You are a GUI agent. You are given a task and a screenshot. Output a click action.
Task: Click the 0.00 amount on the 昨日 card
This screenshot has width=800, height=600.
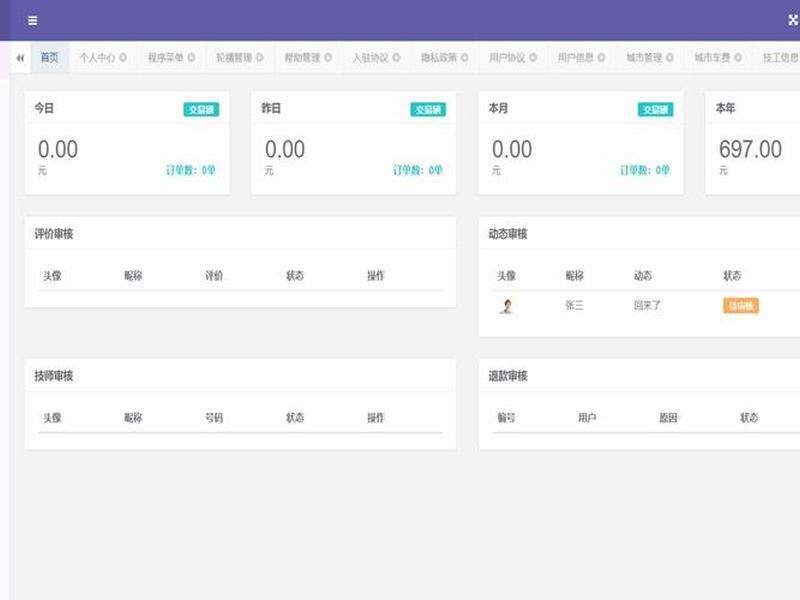click(x=285, y=149)
